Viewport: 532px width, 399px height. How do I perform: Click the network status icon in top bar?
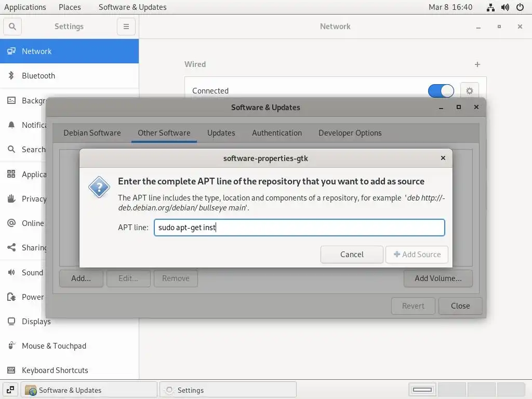pyautogui.click(x=490, y=7)
